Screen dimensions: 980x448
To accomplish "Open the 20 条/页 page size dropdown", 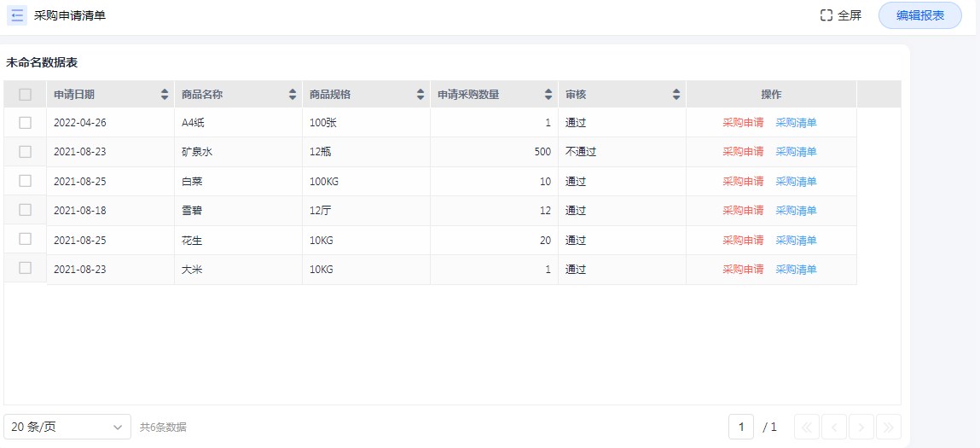I will (x=67, y=427).
